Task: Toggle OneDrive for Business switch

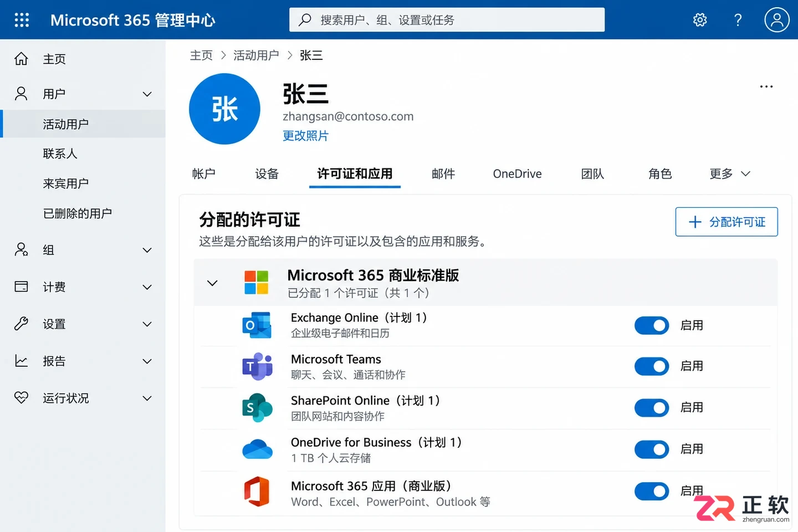Action: (652, 449)
